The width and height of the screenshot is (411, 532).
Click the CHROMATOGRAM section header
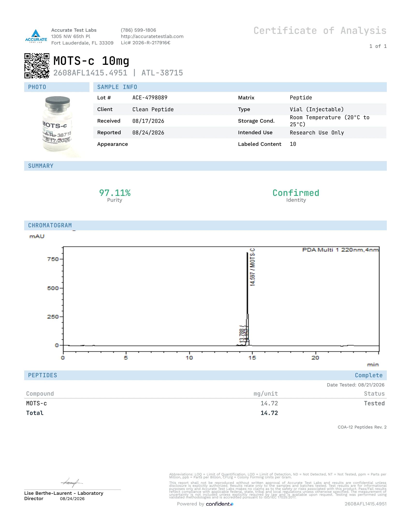coord(205,225)
